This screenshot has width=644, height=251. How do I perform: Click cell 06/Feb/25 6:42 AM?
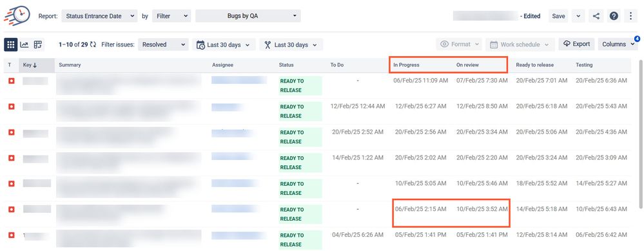pyautogui.click(x=601, y=235)
